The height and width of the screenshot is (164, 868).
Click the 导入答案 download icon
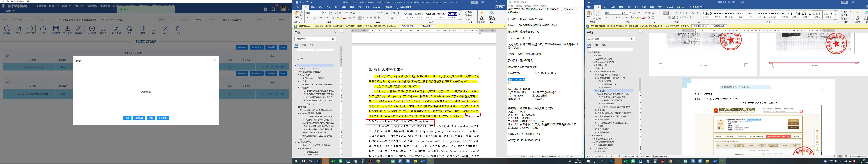[x=67, y=30]
